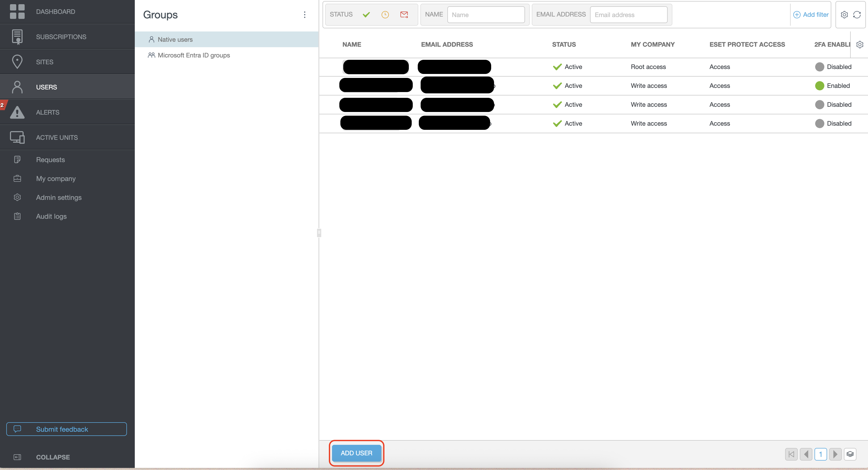Click the Native users person icon

click(151, 39)
